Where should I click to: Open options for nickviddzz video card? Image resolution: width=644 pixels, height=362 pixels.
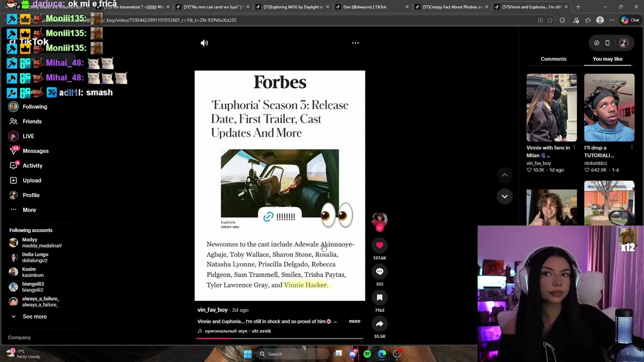point(631,148)
